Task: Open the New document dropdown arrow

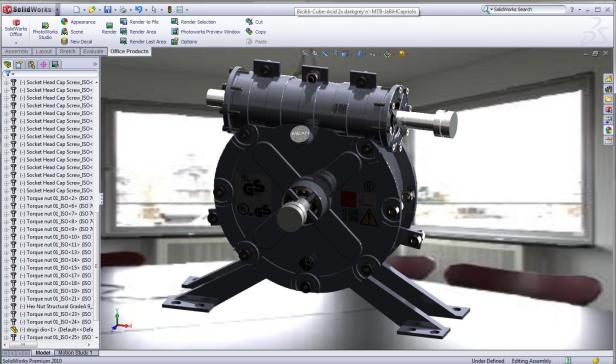Action: (84, 10)
